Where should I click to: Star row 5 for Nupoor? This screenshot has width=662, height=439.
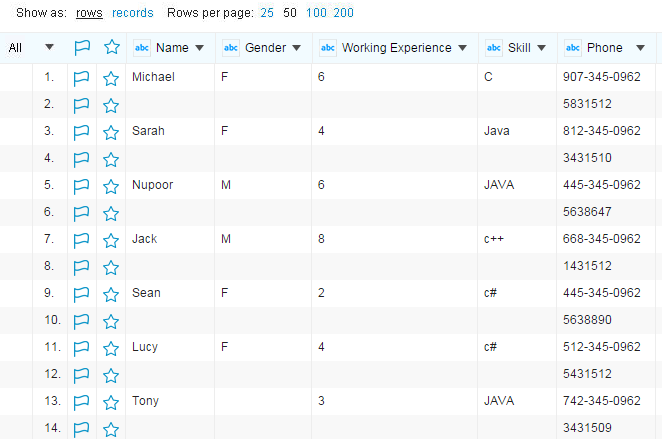click(111, 185)
